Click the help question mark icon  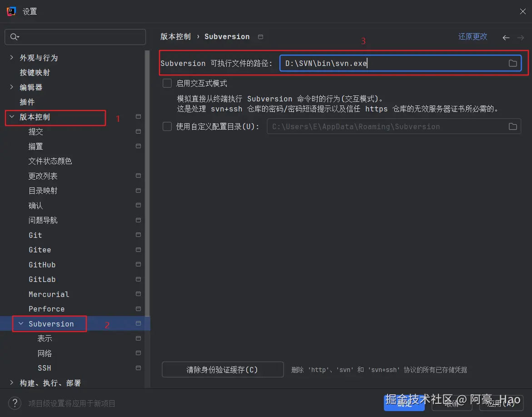coord(15,403)
